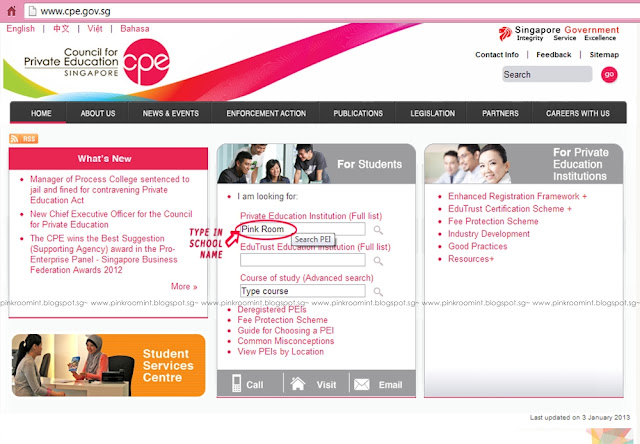The image size is (640, 444).
Task: Open Manager of Process College news item
Action: pyautogui.click(x=110, y=190)
